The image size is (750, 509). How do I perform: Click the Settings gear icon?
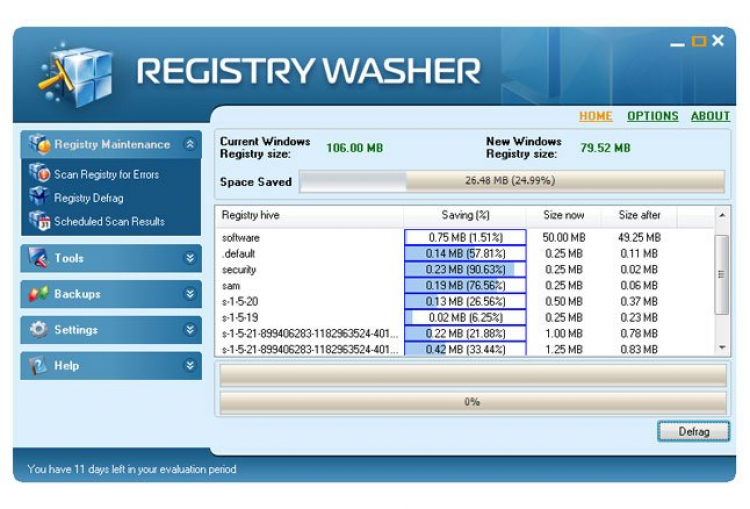38,330
